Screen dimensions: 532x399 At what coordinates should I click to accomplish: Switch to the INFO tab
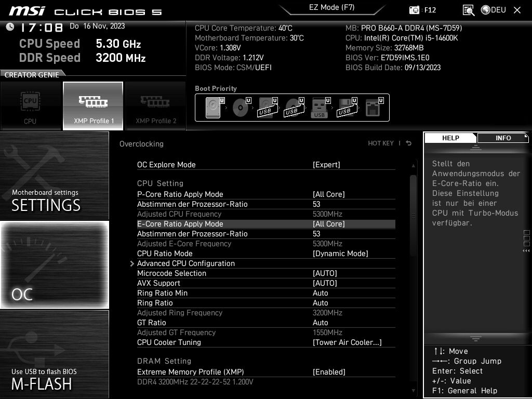(x=503, y=138)
